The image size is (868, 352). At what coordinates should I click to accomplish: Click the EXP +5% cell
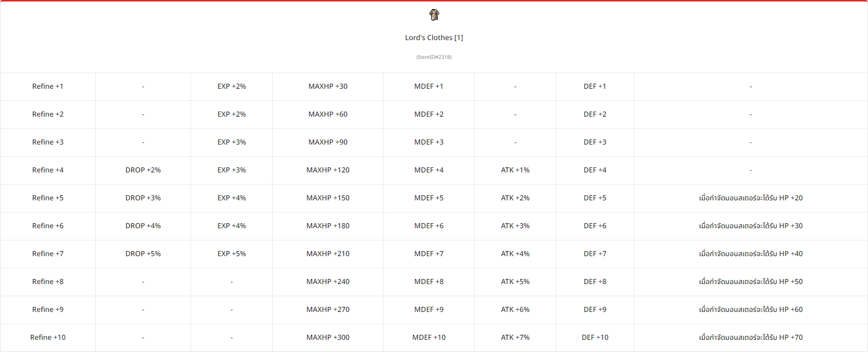point(232,254)
